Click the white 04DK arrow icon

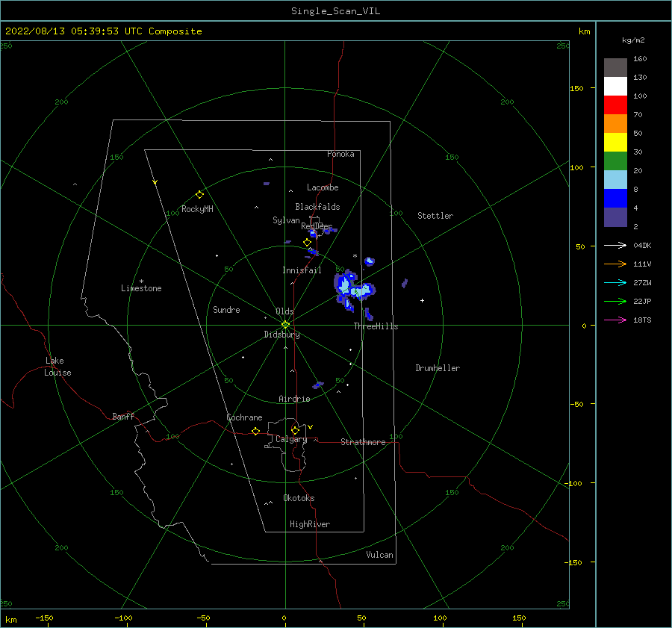(x=615, y=245)
